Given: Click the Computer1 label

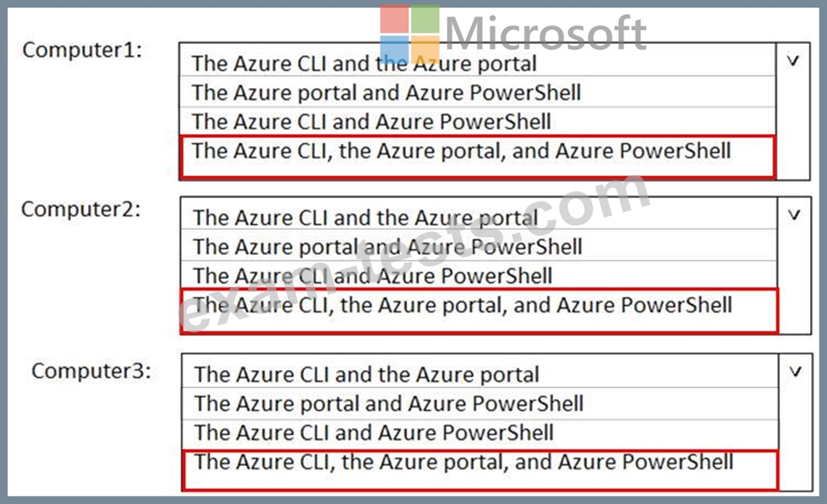Looking at the screenshot, I should pos(81,50).
